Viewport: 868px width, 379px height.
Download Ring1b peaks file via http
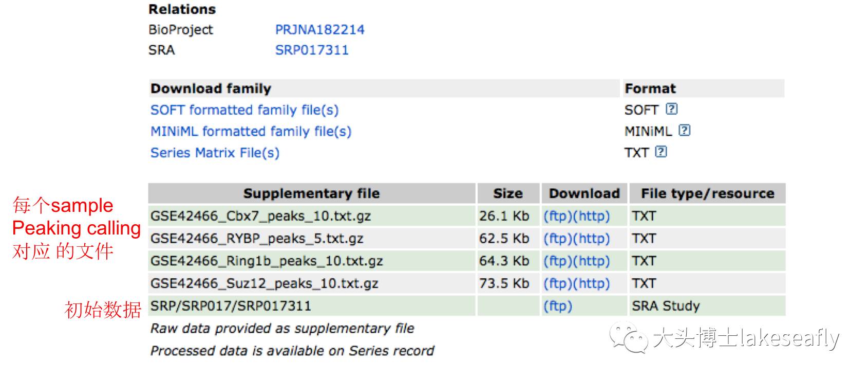pyautogui.click(x=591, y=261)
